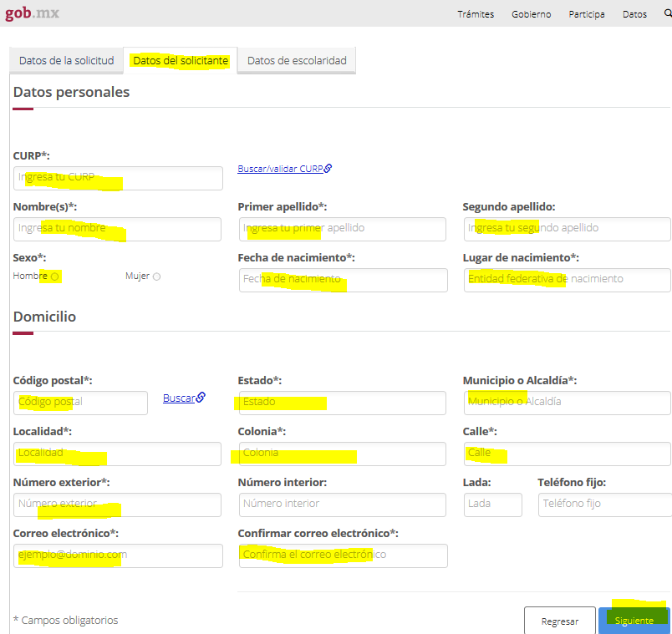Click the Primer apellido field
This screenshot has height=634, width=672.
click(x=343, y=229)
